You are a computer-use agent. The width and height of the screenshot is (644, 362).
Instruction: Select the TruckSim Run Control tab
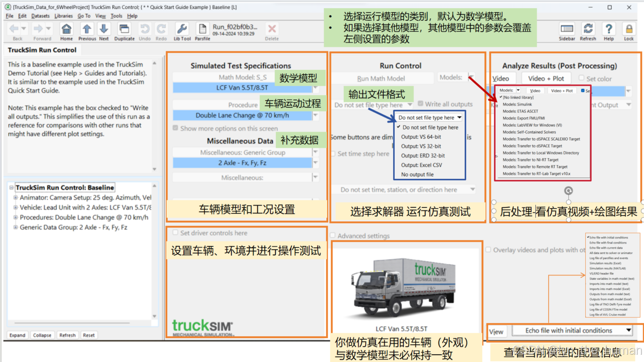(42, 50)
